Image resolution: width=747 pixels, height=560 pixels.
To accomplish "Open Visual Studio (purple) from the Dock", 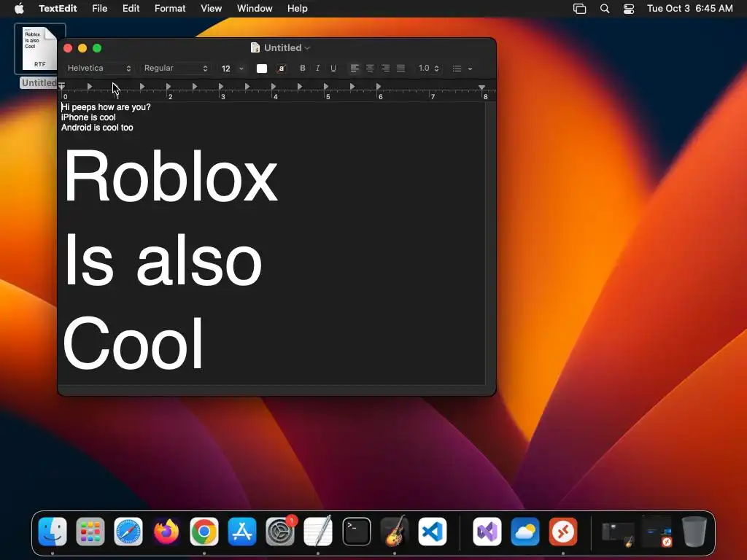I will pos(487,532).
